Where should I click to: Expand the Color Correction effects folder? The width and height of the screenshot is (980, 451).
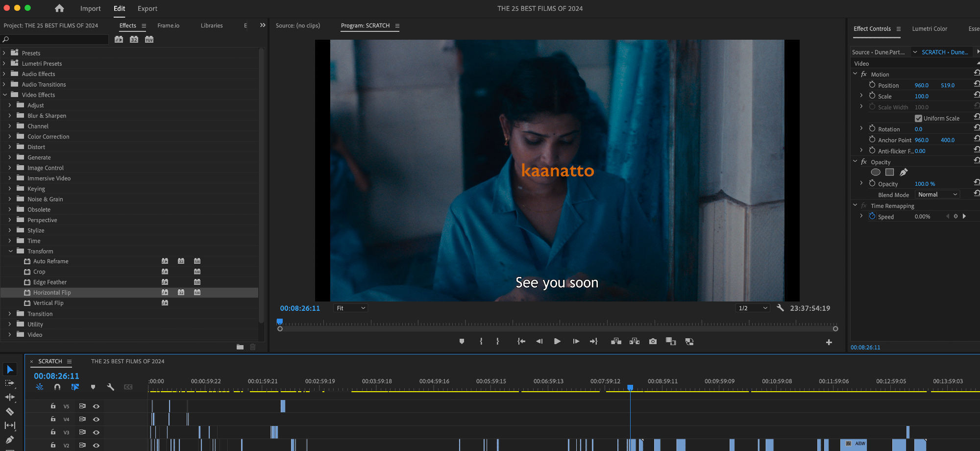click(x=10, y=137)
